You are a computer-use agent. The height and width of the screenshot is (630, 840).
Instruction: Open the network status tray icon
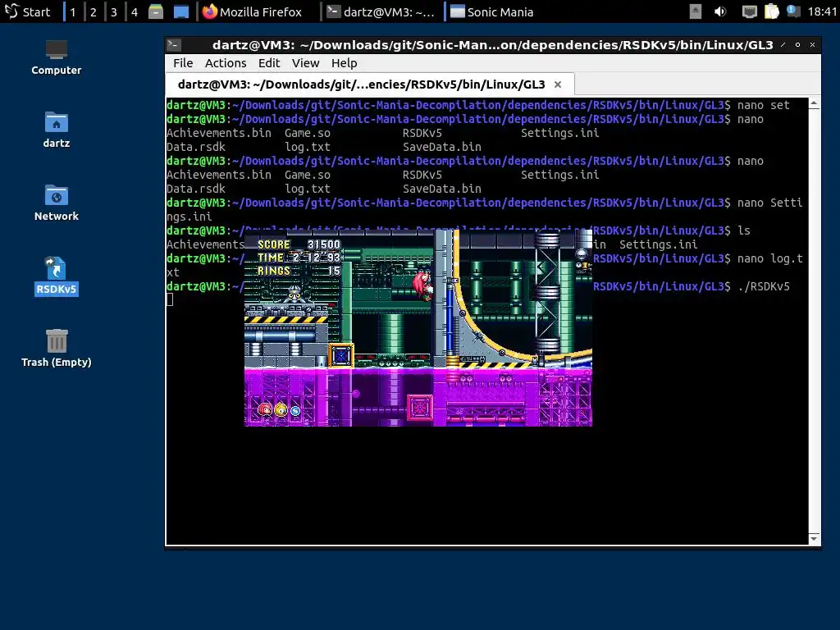[749, 11]
